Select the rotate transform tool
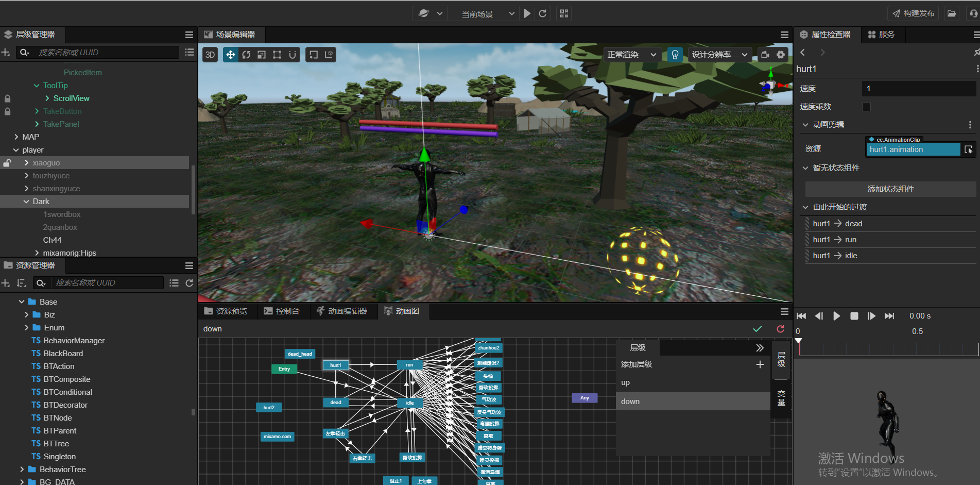 (246, 55)
